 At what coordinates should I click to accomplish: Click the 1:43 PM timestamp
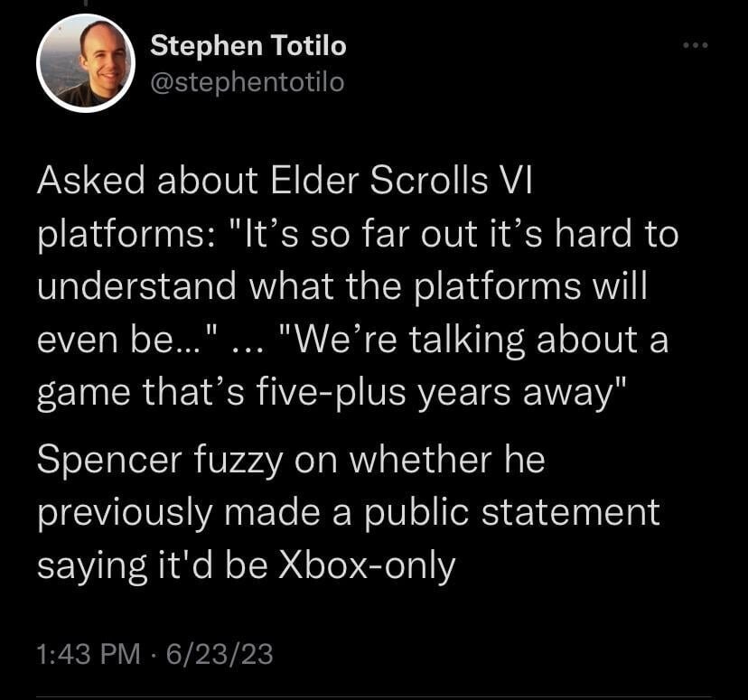(x=88, y=653)
